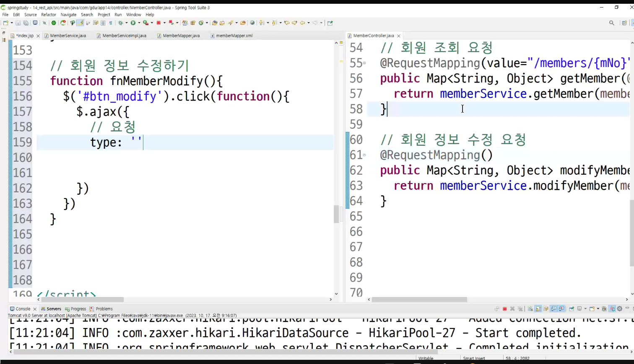Viewport: 634px width, 364px height.
Task: Minimize the Console view
Action: click(627, 308)
